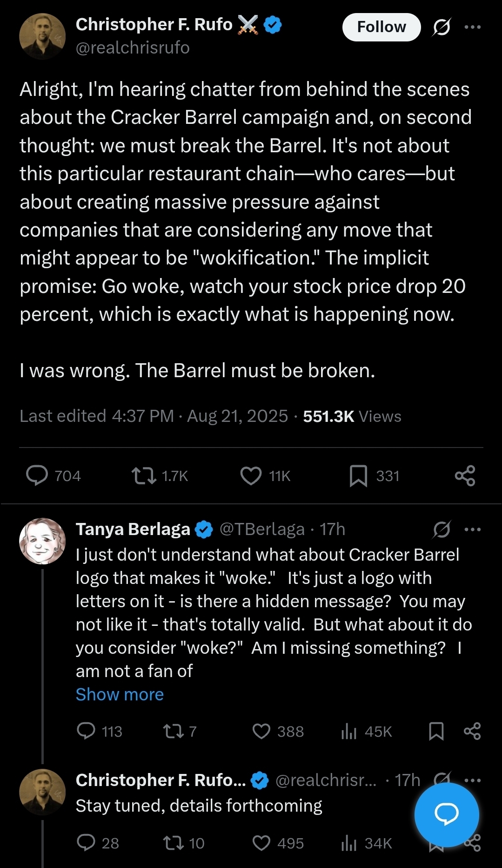Viewport: 502px width, 868px height.
Task: View analytics on Tanya Berlaga's reply
Action: click(x=349, y=731)
